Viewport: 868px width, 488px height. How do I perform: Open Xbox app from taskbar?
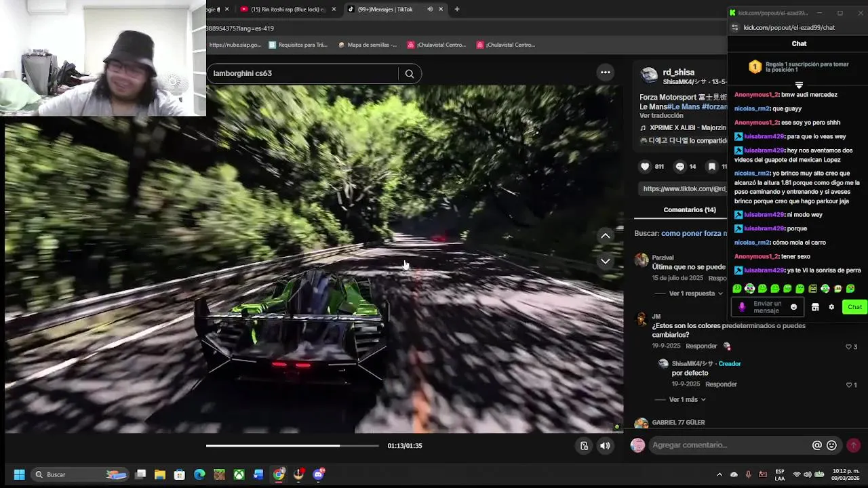coord(239,474)
